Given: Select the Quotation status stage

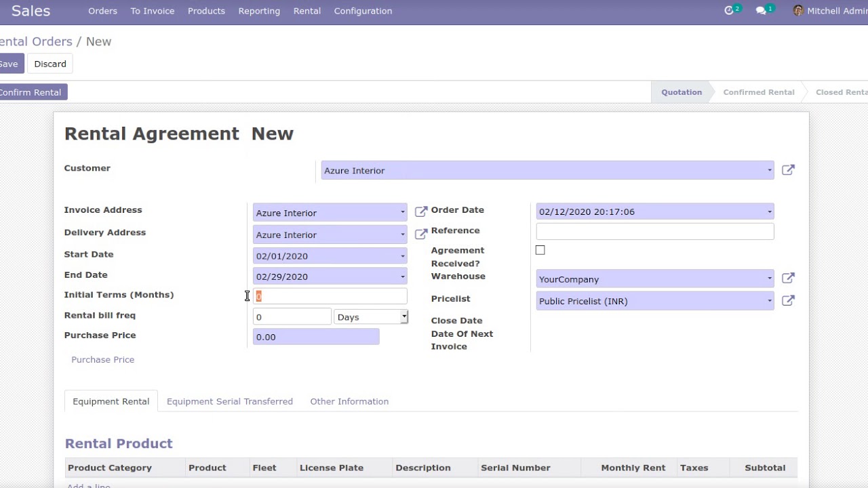Looking at the screenshot, I should (682, 92).
